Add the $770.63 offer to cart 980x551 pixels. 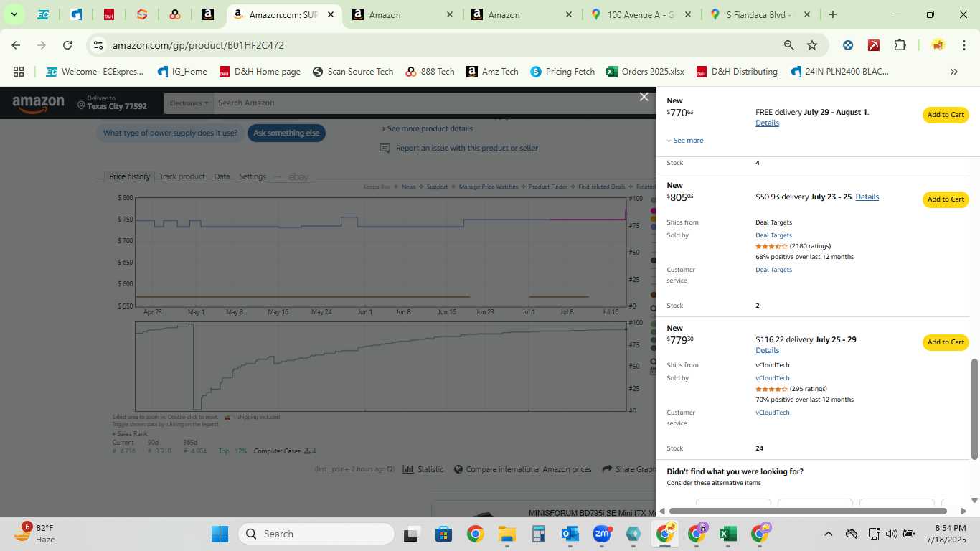(946, 115)
